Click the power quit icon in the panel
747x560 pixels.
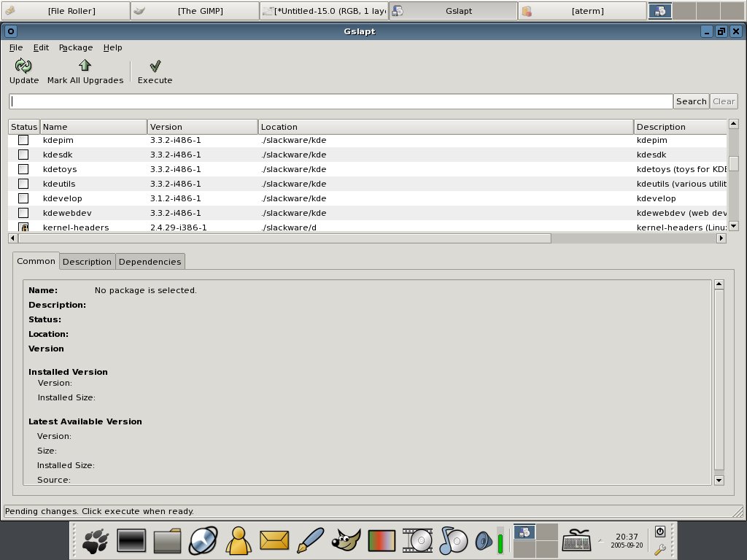[x=659, y=532]
